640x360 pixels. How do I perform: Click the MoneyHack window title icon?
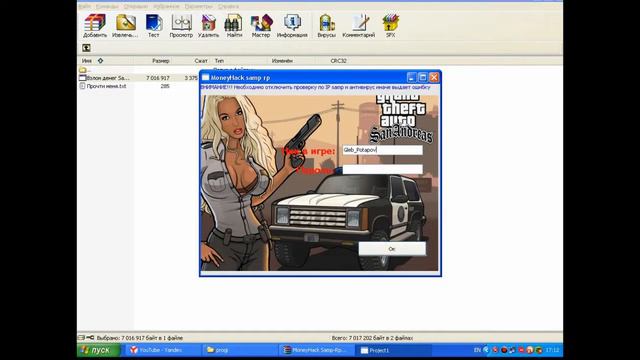pos(205,77)
